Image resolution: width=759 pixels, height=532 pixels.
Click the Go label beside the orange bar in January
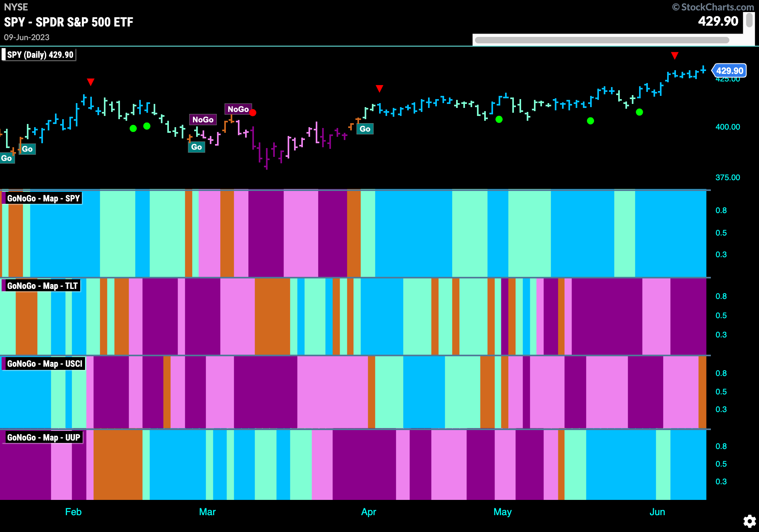pos(27,149)
